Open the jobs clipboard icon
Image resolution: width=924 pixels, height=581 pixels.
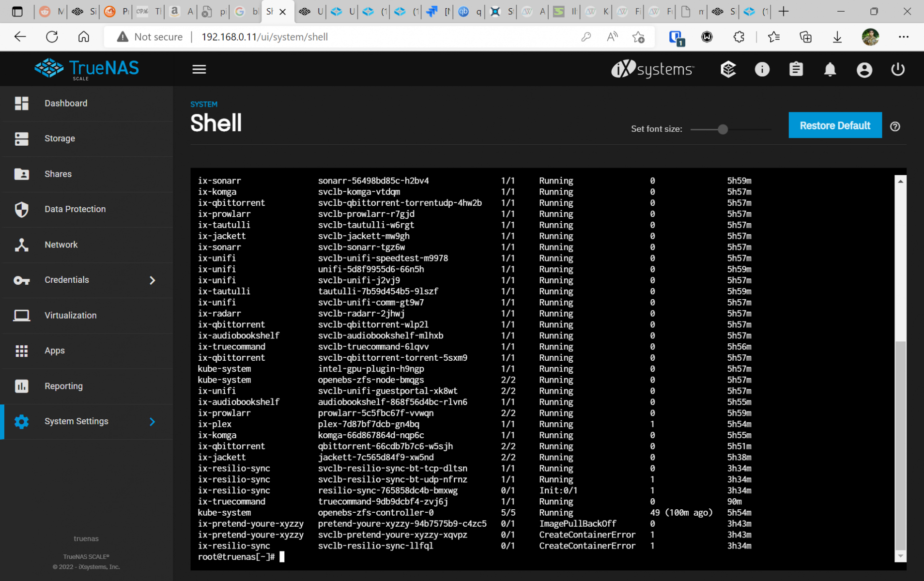796,69
